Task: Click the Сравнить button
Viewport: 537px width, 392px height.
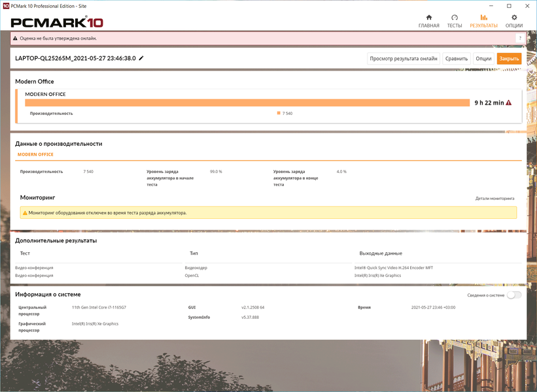Action: click(x=457, y=59)
